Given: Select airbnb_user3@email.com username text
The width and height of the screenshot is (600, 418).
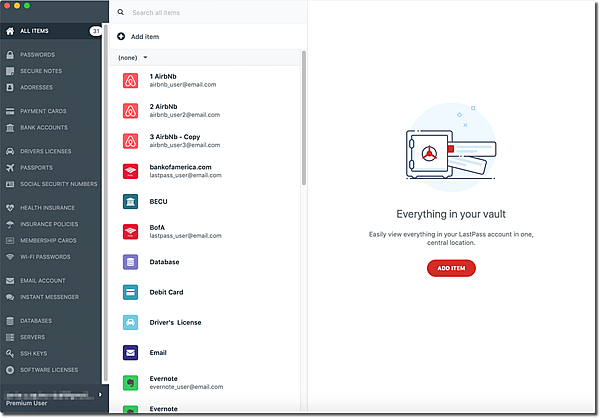Looking at the screenshot, I should [x=184, y=145].
